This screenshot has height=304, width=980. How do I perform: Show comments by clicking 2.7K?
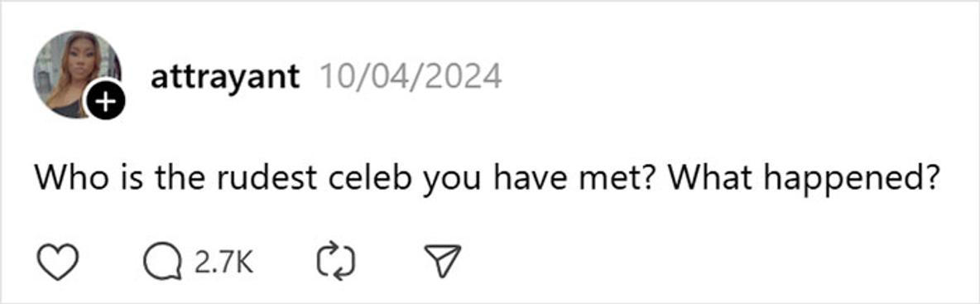click(x=223, y=263)
